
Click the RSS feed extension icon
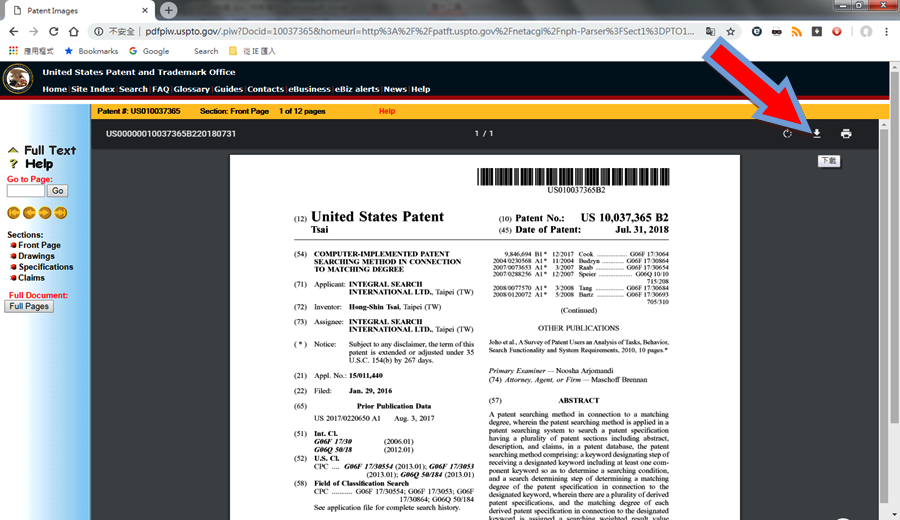pyautogui.click(x=796, y=32)
